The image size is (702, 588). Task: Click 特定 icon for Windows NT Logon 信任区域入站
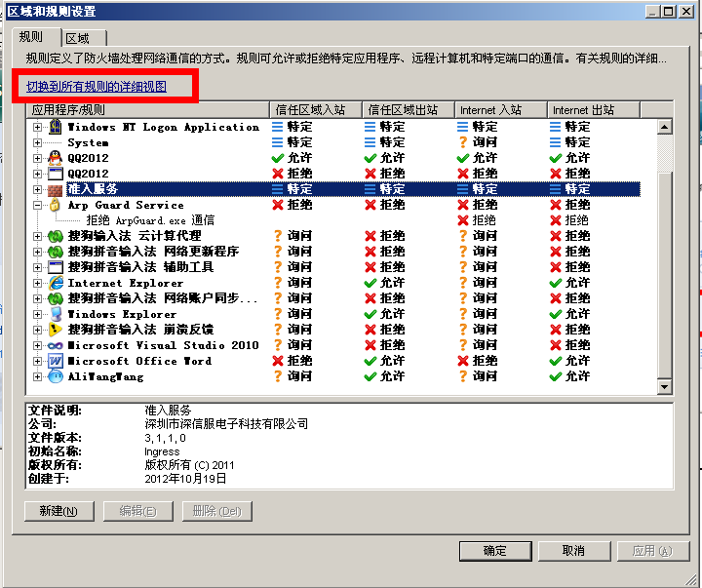pyautogui.click(x=278, y=127)
